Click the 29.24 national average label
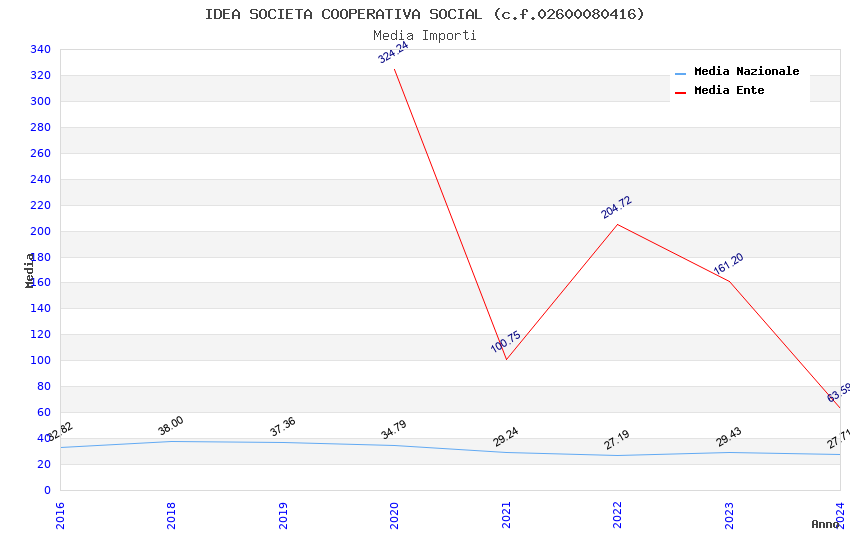Screen dimensions: 850x550 pos(506,437)
